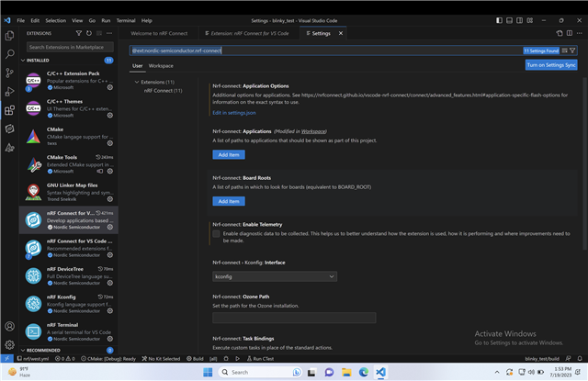Screen dimensions: 588x381
Task: Switch to Extension: nRF Connect for VS Code tab
Action: point(247,33)
